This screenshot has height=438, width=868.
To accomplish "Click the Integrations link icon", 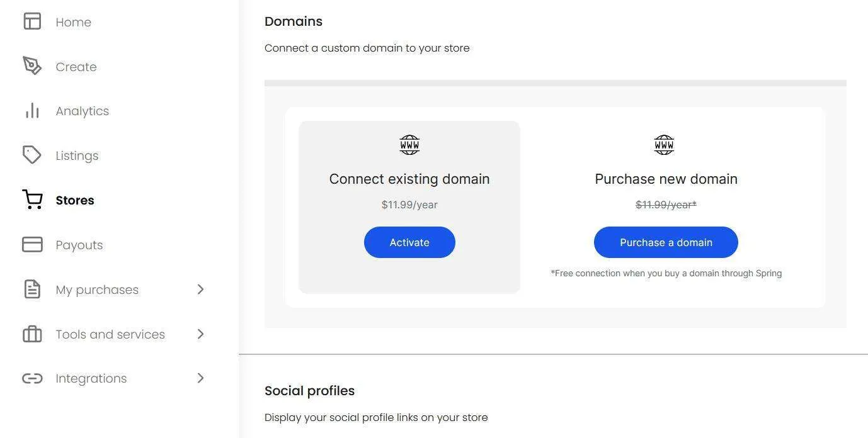I will point(32,378).
